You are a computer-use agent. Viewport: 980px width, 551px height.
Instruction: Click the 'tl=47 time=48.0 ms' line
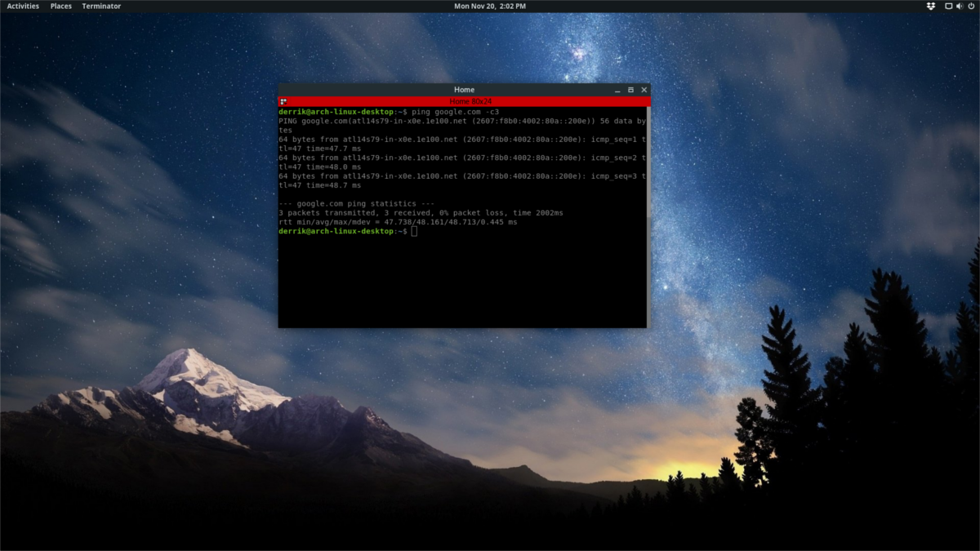(319, 167)
